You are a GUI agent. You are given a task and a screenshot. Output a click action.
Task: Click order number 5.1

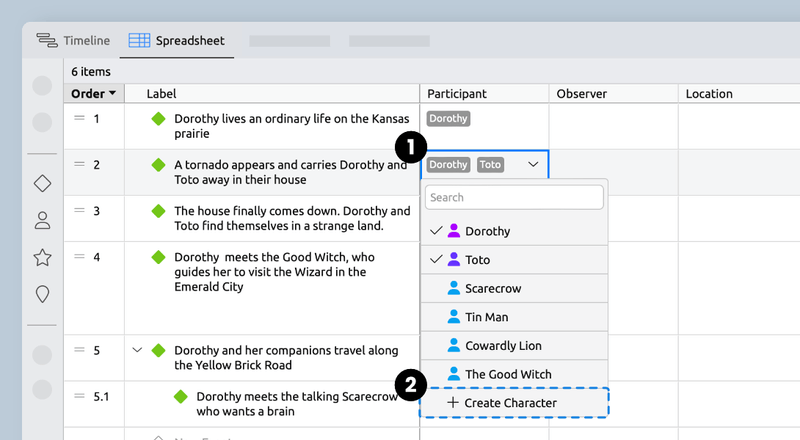(x=101, y=396)
